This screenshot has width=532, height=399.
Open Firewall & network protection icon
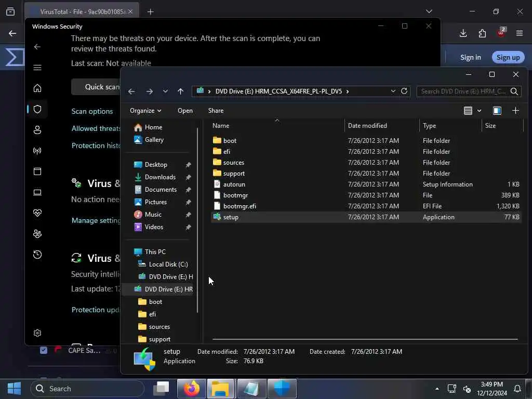click(37, 151)
